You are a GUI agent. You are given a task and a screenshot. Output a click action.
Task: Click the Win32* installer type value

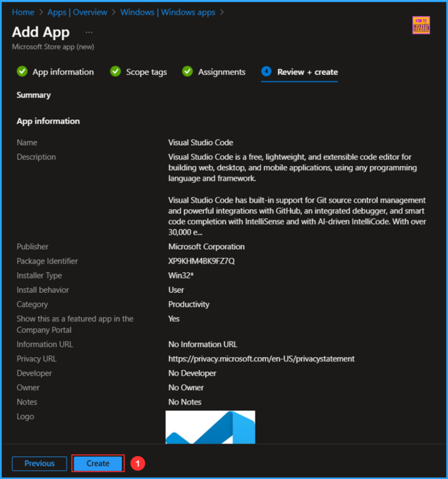point(181,276)
